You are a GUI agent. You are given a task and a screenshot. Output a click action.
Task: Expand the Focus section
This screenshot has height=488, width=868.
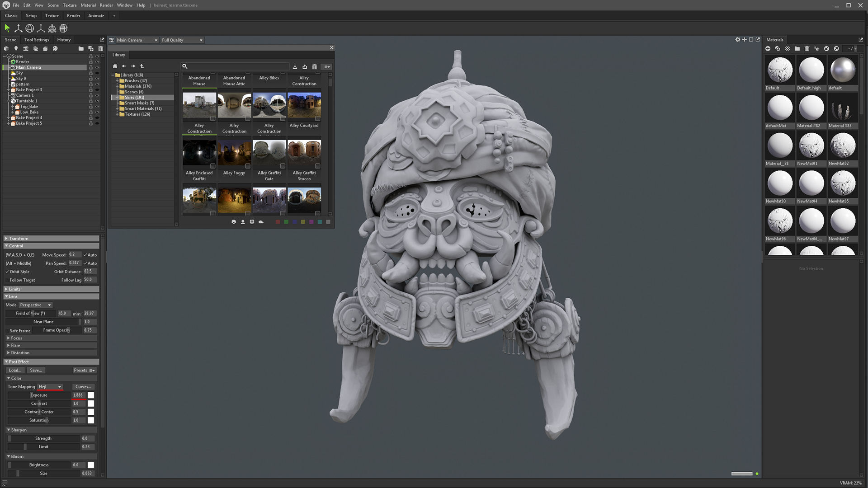click(x=51, y=338)
